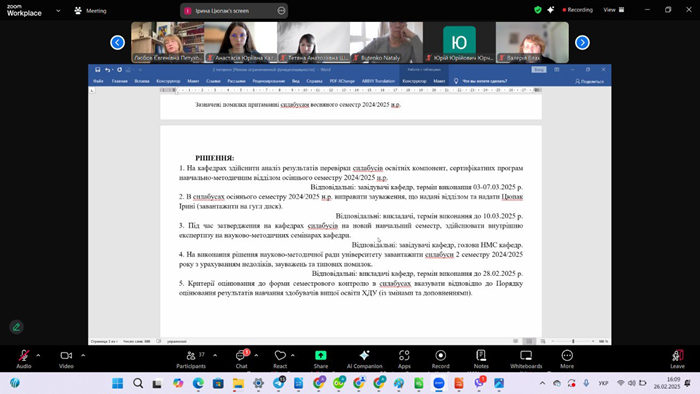The width and height of the screenshot is (700, 394).
Task: Open the Apps panel
Action: pyautogui.click(x=404, y=359)
